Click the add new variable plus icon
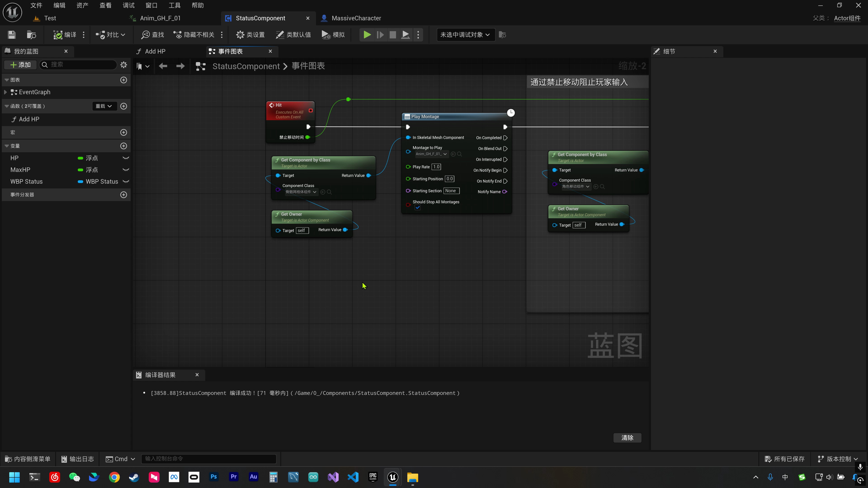Image resolution: width=868 pixels, height=488 pixels. [124, 146]
